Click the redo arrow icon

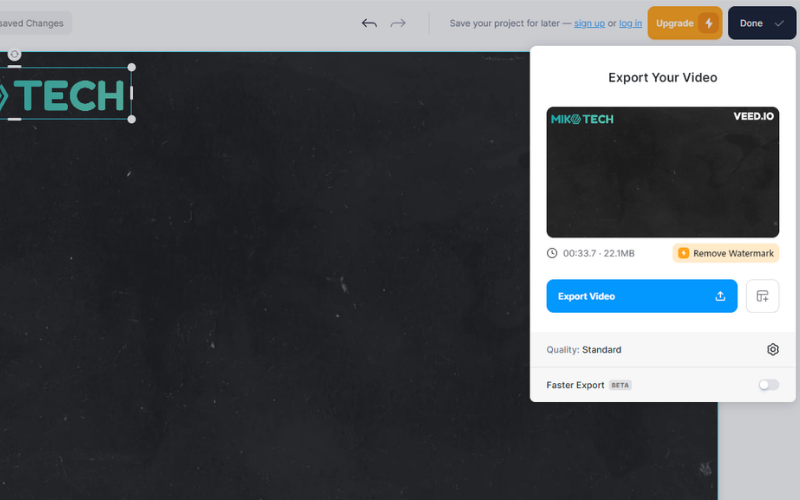click(398, 23)
